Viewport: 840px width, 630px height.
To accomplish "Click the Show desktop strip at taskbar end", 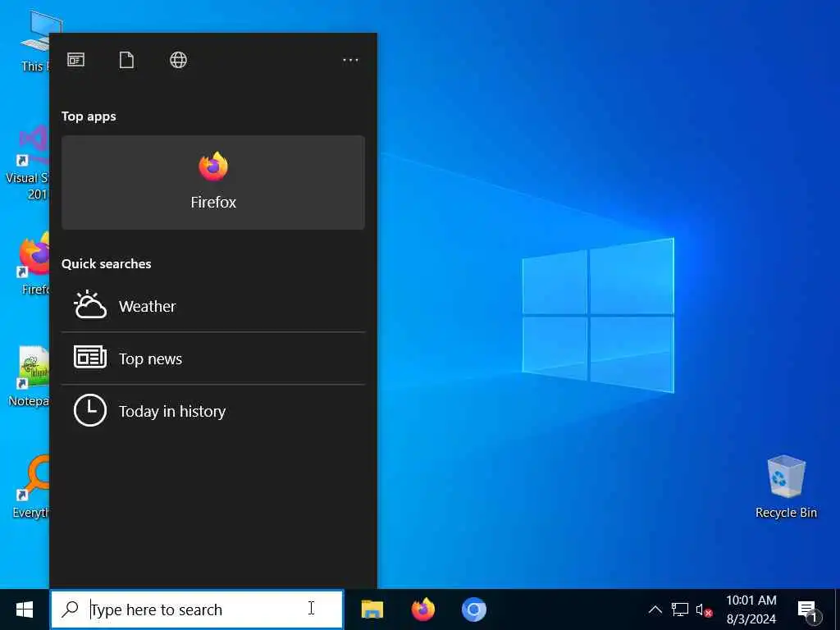I will tap(838, 609).
